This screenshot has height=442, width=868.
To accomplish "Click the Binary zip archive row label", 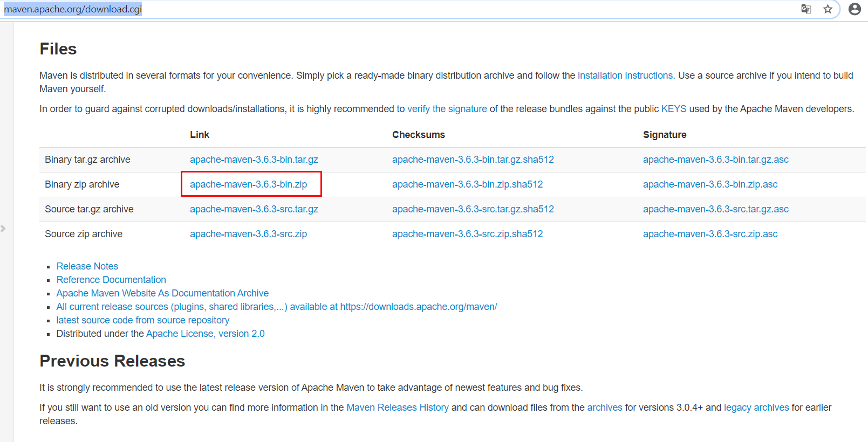I will click(82, 184).
